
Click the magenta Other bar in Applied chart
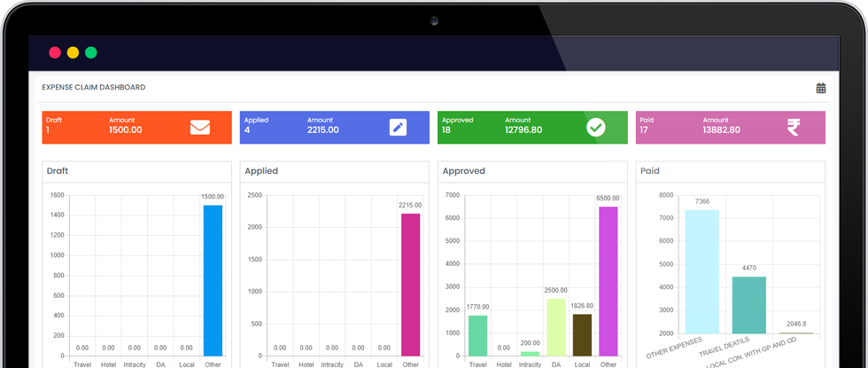tap(410, 284)
